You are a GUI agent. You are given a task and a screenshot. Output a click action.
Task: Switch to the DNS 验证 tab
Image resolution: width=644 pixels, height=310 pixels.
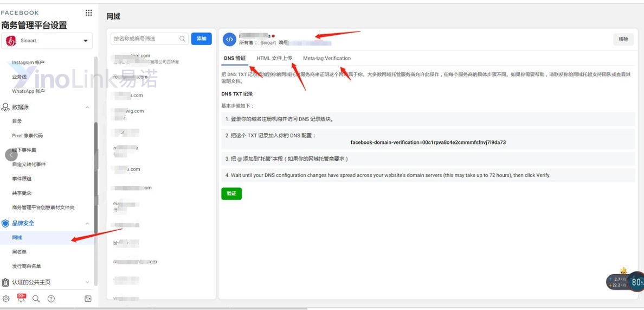point(235,59)
